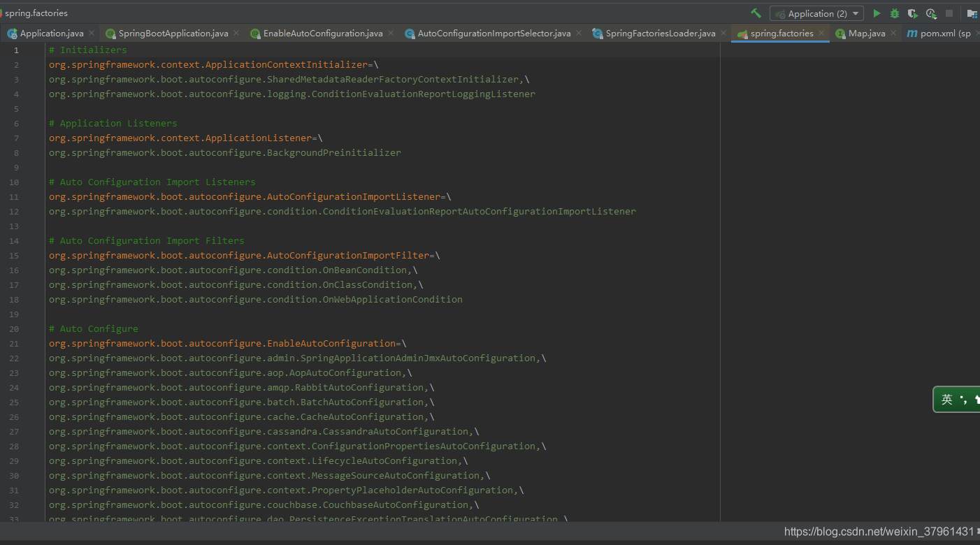The height and width of the screenshot is (545, 980).
Task: Switch to the Application.java tab
Action: pos(52,33)
